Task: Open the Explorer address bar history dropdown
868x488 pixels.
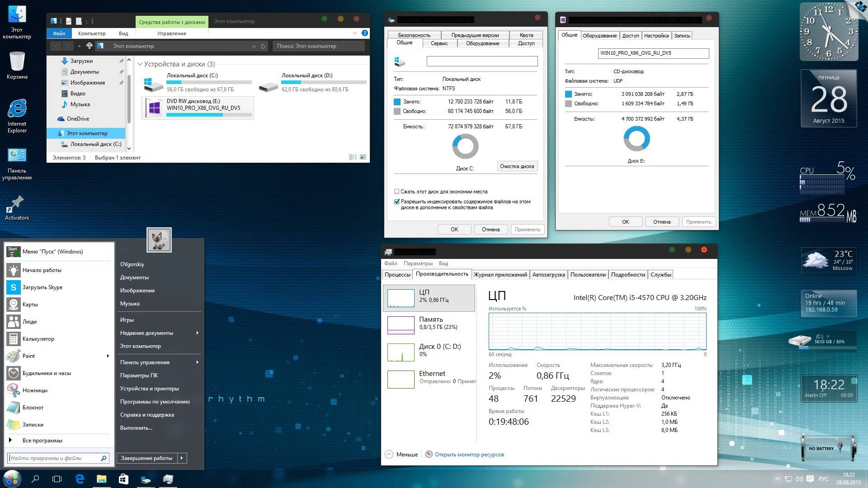Action: tap(254, 46)
